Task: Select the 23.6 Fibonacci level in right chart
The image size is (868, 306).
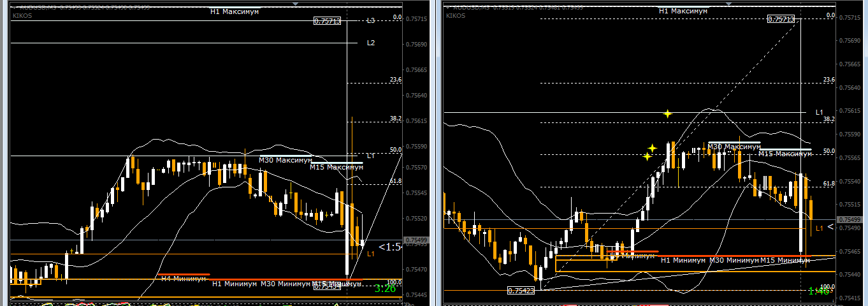Action: click(828, 80)
